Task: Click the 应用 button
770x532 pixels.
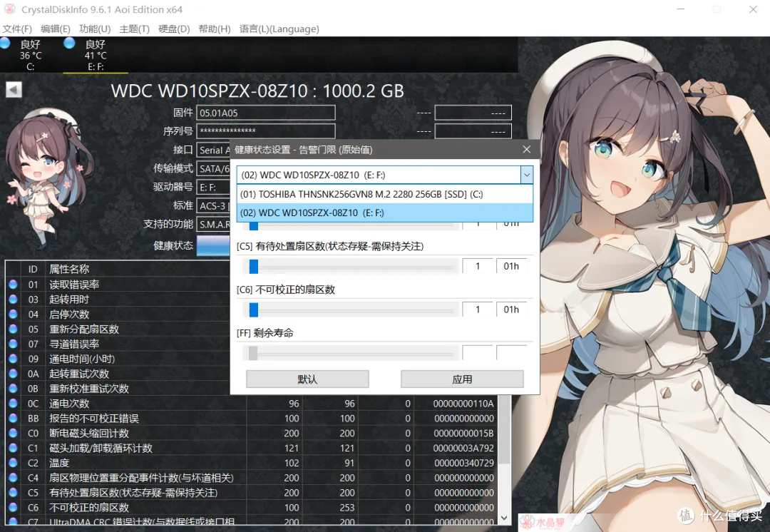Action: 462,379
